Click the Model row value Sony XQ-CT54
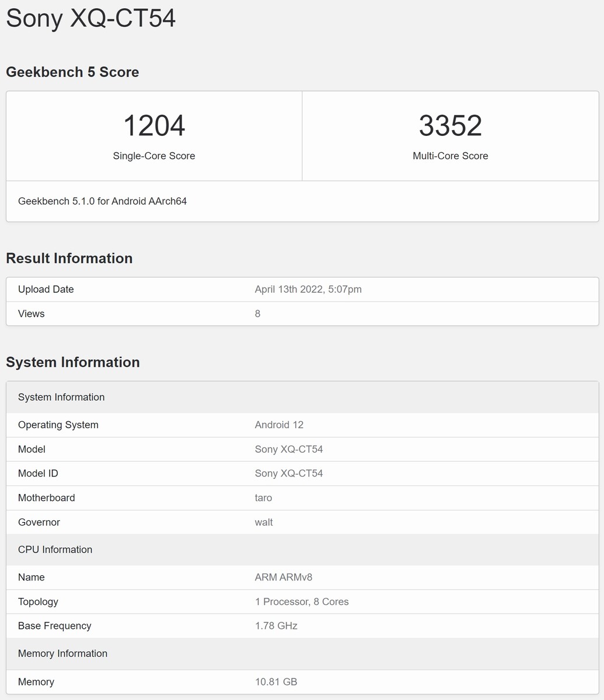The height and width of the screenshot is (700, 604). point(289,449)
